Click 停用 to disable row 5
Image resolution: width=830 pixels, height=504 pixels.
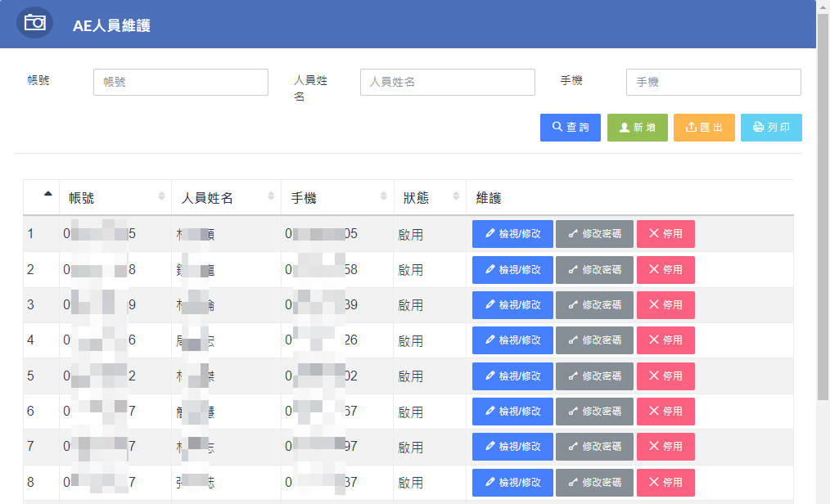[665, 376]
